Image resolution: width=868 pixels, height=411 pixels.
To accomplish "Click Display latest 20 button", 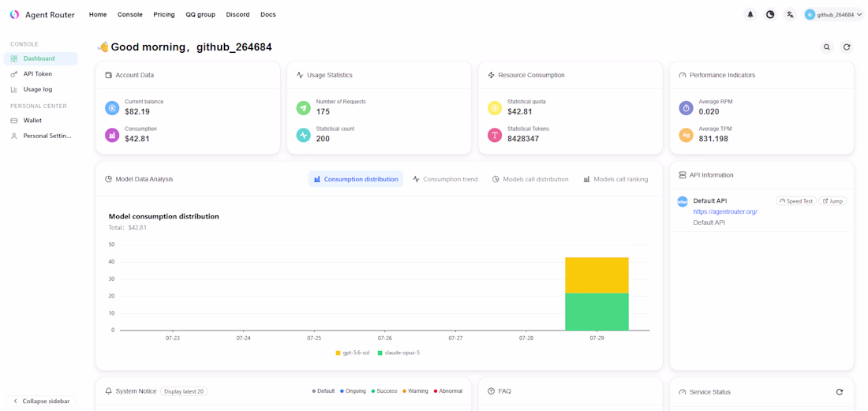I will (x=184, y=391).
